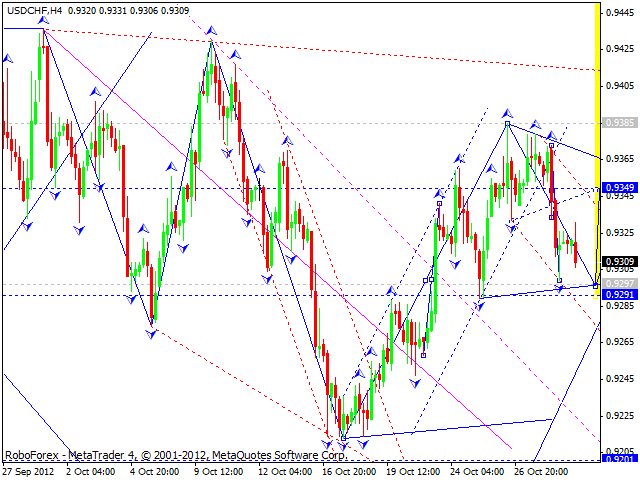This screenshot has width=640, height=480.
Task: Click the blue 0.9291 price level label
Action: [620, 294]
